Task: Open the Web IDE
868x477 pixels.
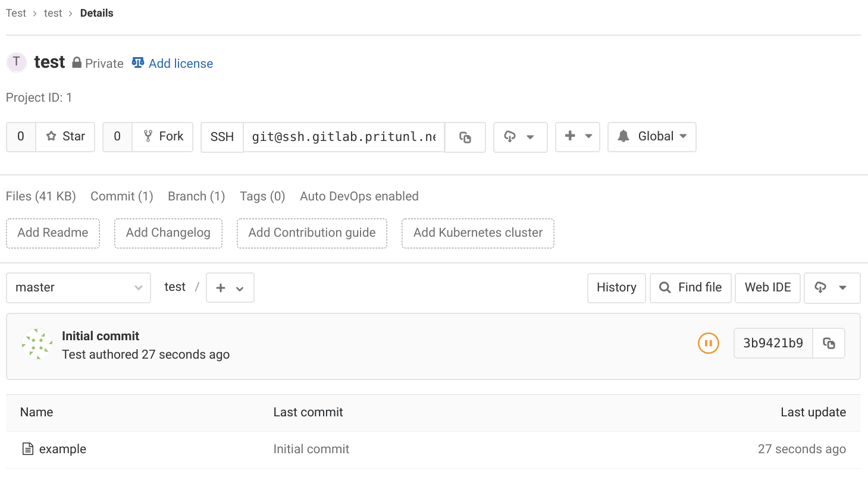Action: (x=768, y=288)
